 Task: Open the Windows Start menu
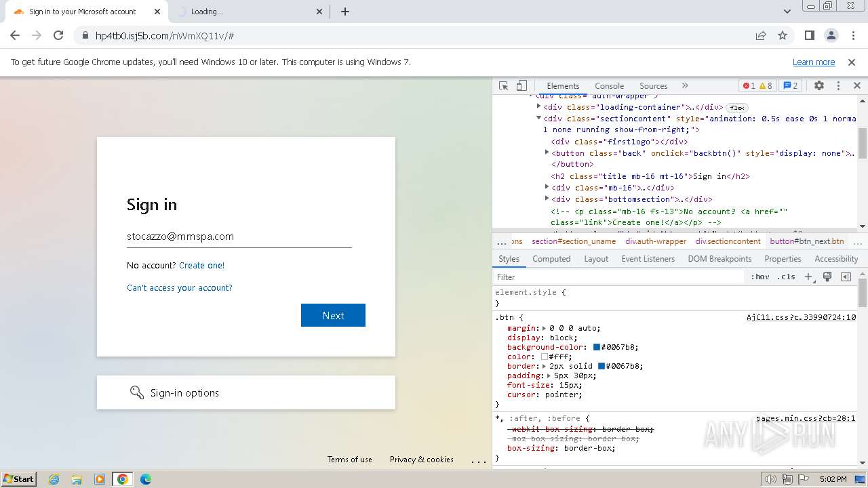19,479
